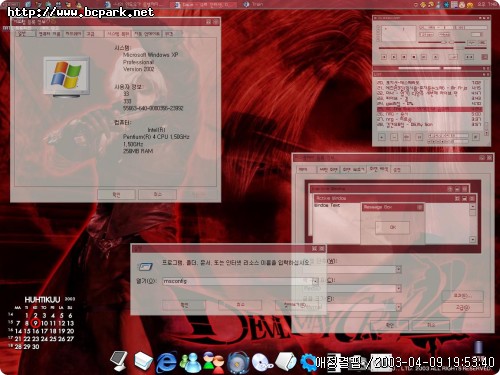This screenshot has width=500, height=375.
Task: Open the My Computer dock icon
Action: tap(118, 360)
